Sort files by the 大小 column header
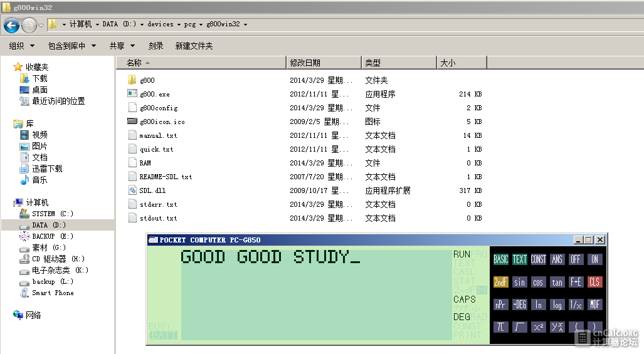 click(x=462, y=63)
